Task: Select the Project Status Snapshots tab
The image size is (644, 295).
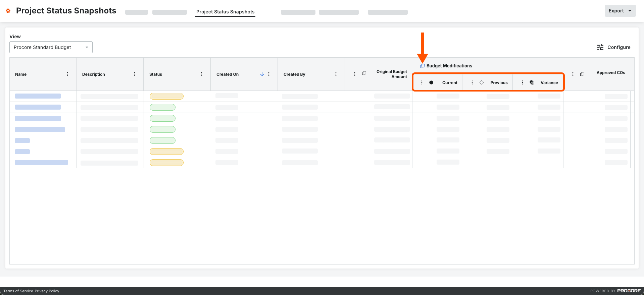Action: pyautogui.click(x=225, y=12)
